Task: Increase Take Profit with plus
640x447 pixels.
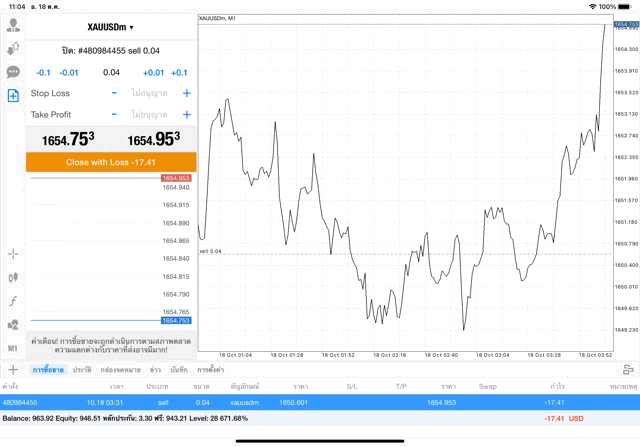Action: point(187,114)
